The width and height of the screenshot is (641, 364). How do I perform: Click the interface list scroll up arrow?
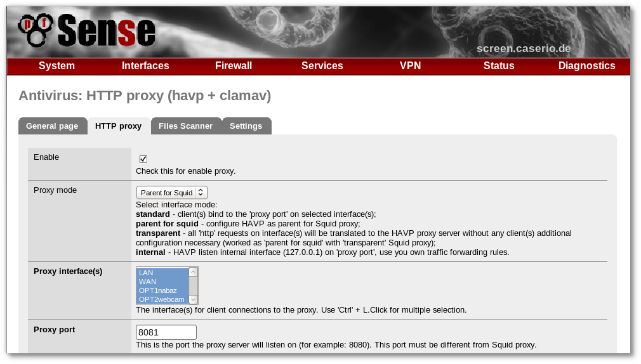click(x=194, y=272)
